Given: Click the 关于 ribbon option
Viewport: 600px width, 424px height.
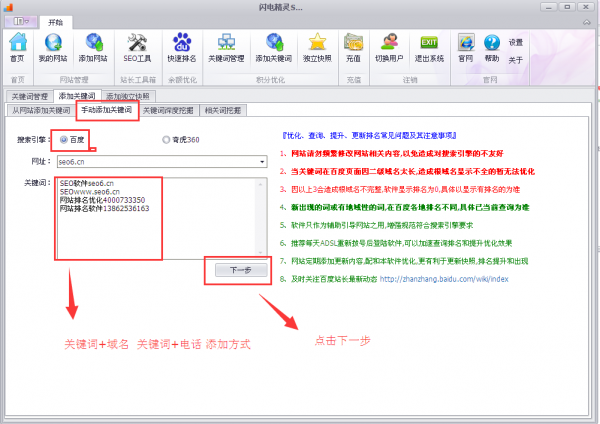Looking at the screenshot, I should point(515,60).
